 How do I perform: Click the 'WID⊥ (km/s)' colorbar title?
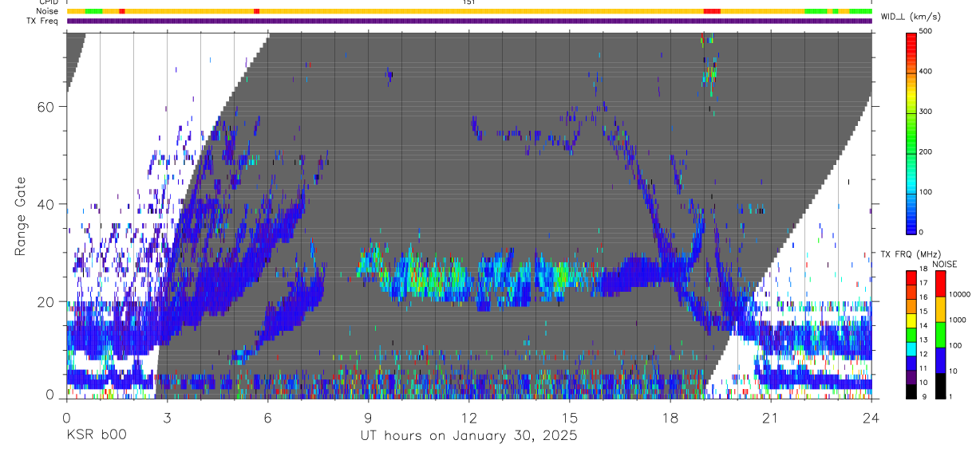912,16
